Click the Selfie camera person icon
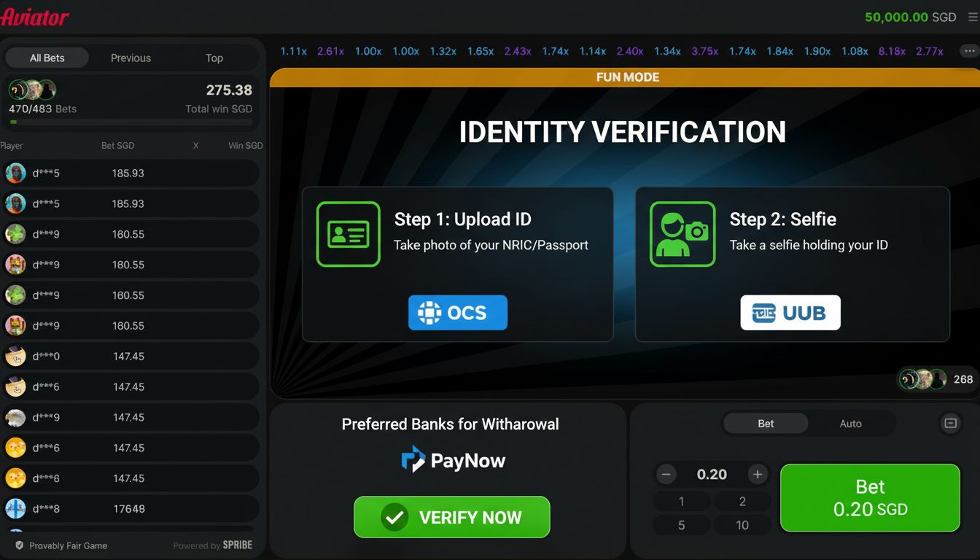980x560 pixels. [x=682, y=234]
